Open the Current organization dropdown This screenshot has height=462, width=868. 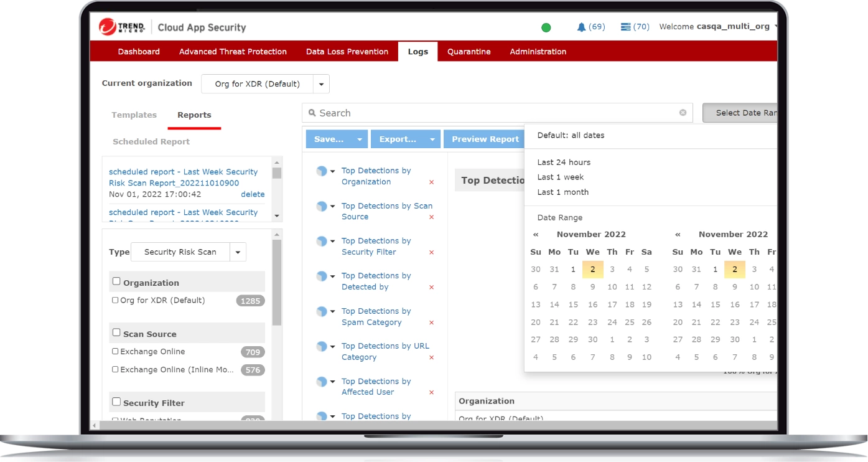[x=321, y=84]
